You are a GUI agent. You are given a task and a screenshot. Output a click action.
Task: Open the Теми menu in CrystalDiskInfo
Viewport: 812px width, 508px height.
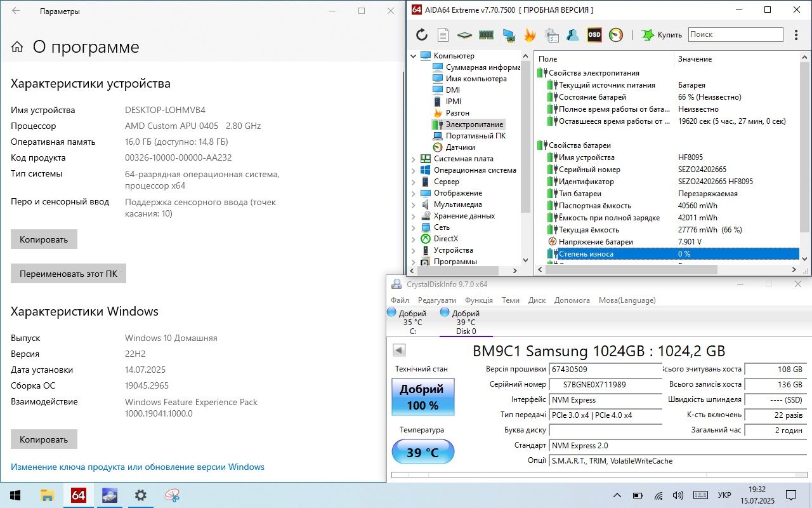(511, 300)
